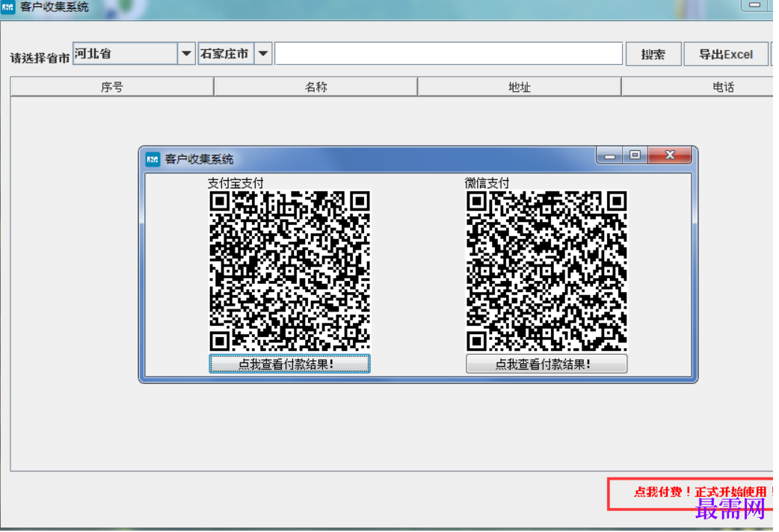Click the payment dialog's title bar app icon
The height and width of the screenshot is (532, 779).
(x=153, y=159)
